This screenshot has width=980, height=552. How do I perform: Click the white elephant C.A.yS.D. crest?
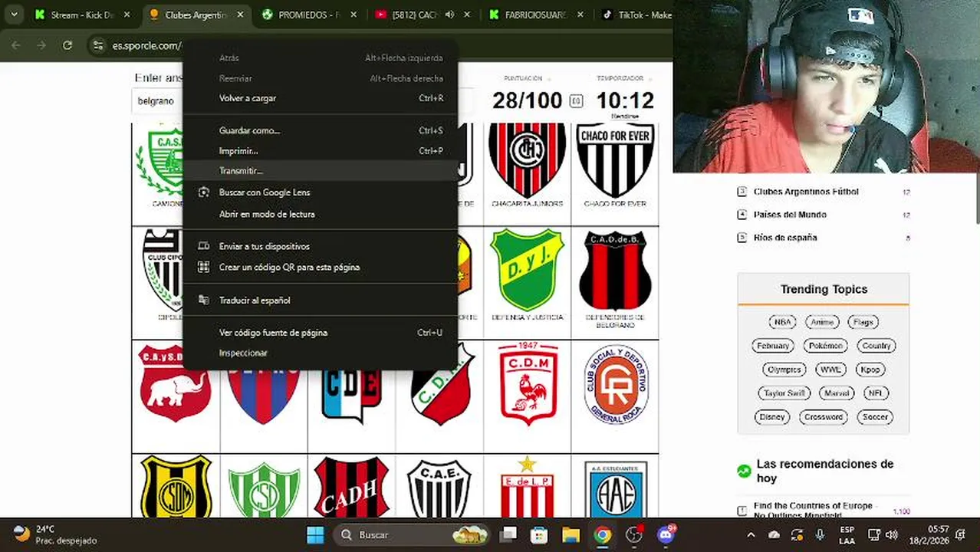(x=175, y=383)
